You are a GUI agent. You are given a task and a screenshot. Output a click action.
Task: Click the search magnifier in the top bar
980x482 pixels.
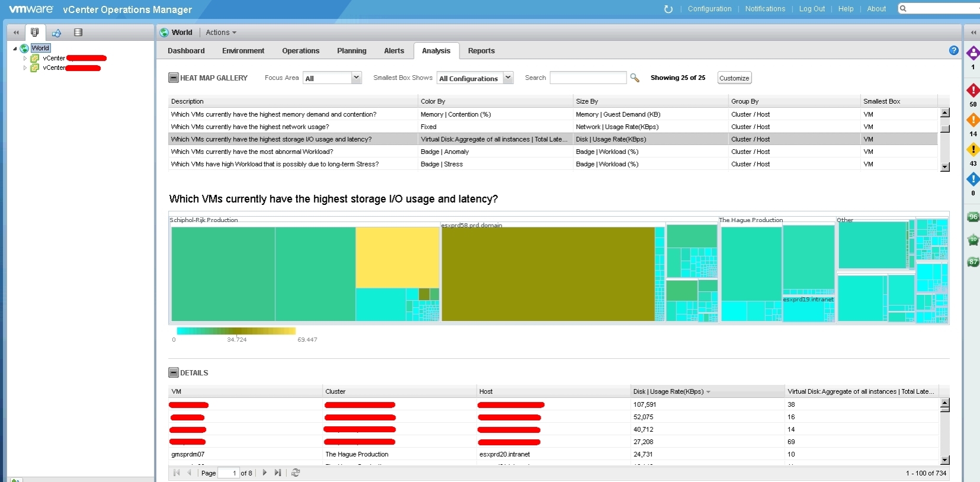(903, 8)
